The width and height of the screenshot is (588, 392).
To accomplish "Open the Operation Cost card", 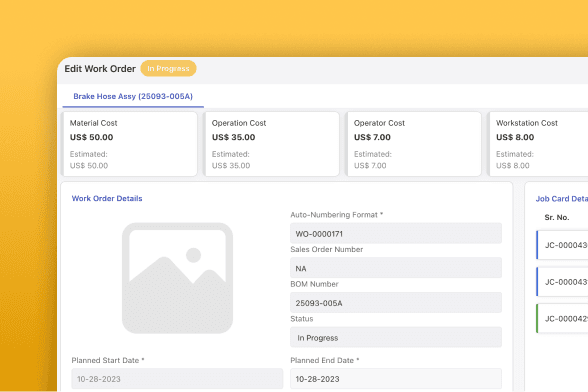I will pos(272,144).
